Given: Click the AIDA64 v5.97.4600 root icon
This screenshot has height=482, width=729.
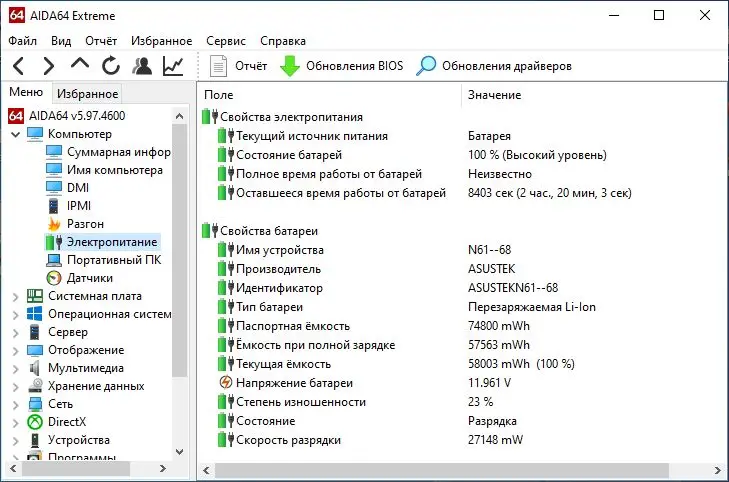Looking at the screenshot, I should click(x=16, y=116).
